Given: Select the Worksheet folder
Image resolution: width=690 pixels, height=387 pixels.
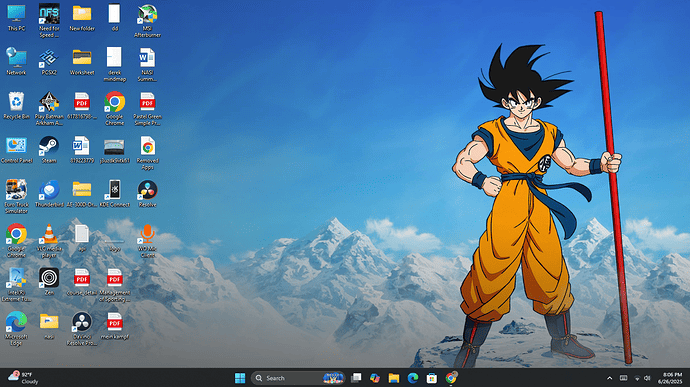Looking at the screenshot, I should [82, 62].
